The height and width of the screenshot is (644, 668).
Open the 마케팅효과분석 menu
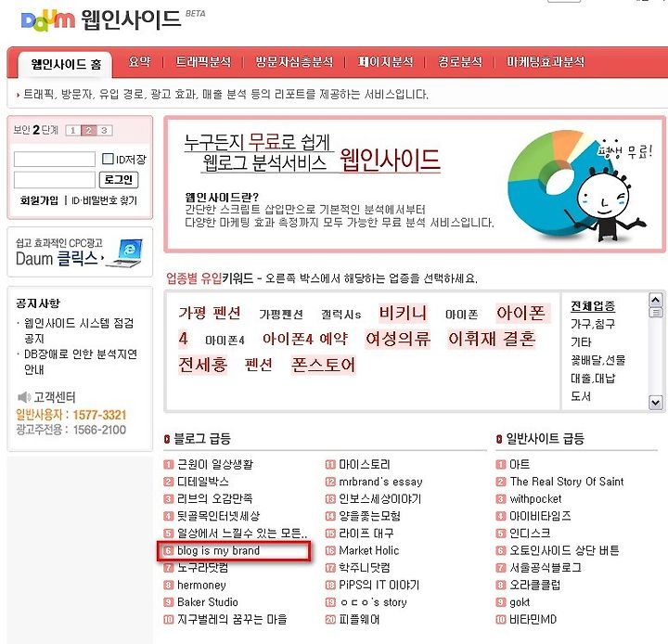[546, 61]
